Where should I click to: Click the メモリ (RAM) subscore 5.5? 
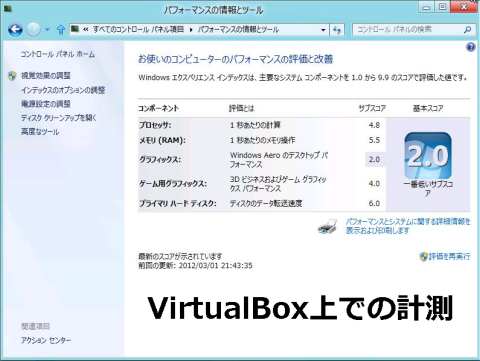(x=374, y=140)
